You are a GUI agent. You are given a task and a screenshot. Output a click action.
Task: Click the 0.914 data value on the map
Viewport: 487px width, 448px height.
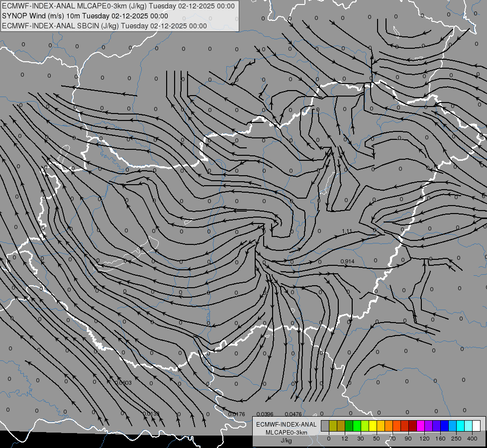click(x=347, y=261)
